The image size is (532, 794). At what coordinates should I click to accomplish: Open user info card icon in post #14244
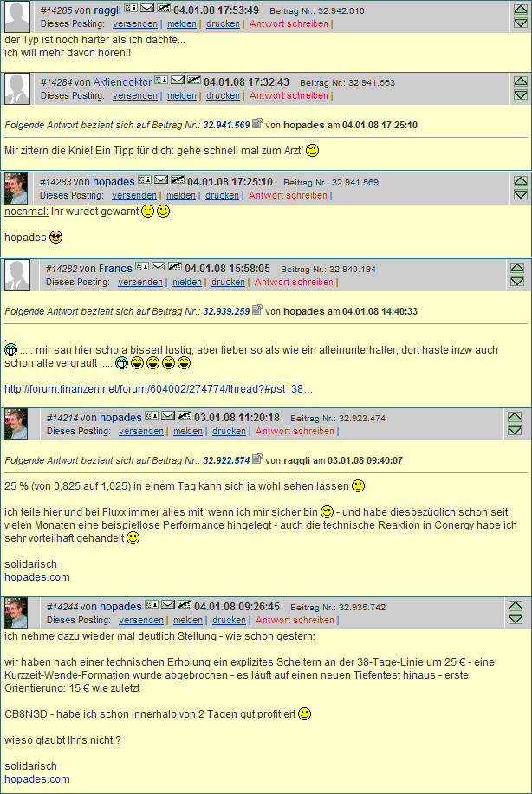click(x=152, y=605)
